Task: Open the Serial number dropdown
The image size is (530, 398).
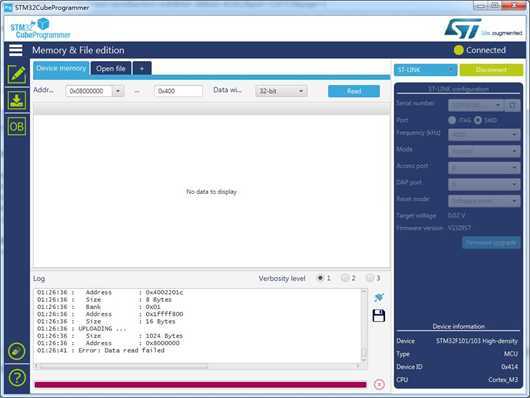Action: click(476, 106)
